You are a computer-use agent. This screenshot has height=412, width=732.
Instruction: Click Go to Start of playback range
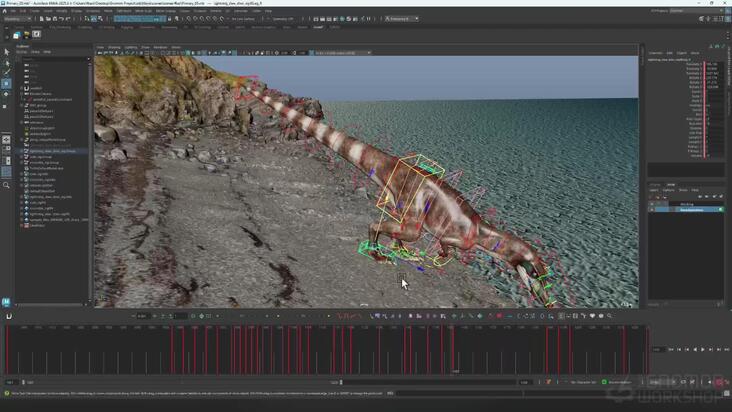tap(671, 349)
